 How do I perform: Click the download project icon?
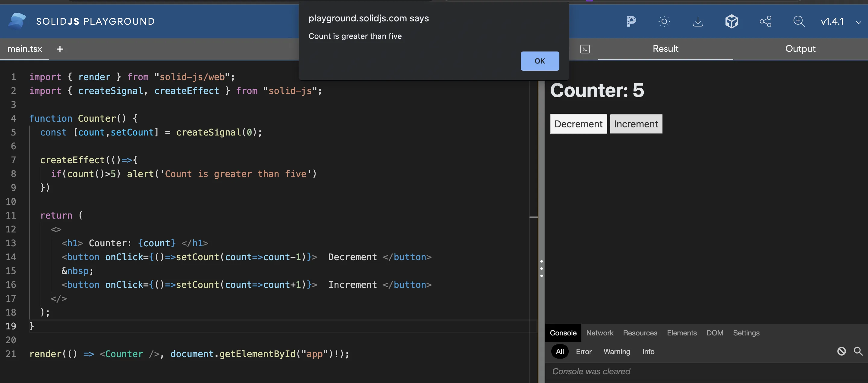point(698,21)
